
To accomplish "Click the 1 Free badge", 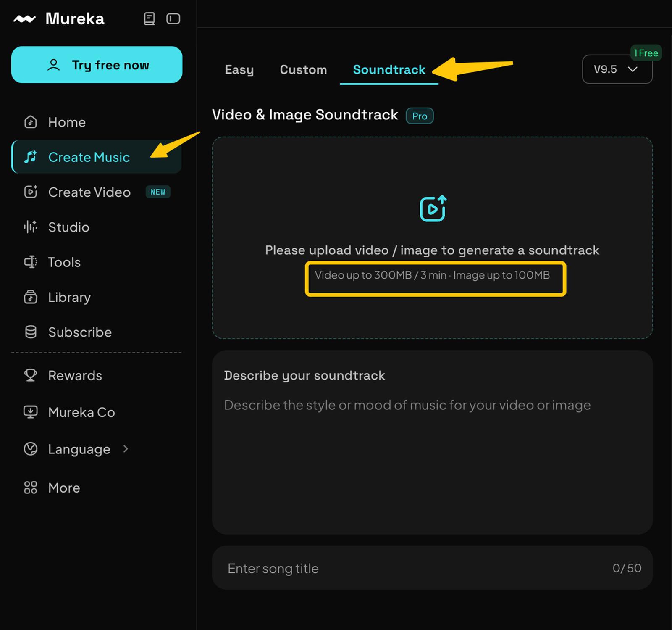I will click(x=646, y=53).
